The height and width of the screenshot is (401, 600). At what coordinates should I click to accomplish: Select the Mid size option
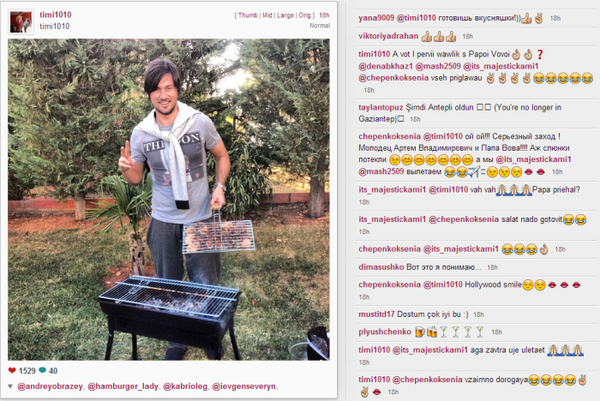[267, 15]
